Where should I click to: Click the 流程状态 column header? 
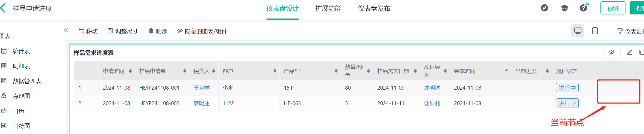coord(567,71)
